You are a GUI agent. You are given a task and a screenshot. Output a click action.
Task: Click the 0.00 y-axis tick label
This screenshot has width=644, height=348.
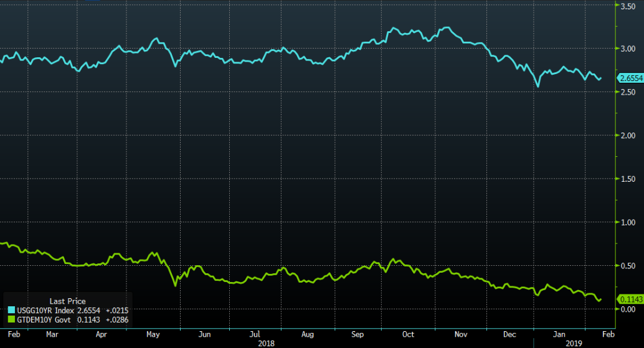628,309
